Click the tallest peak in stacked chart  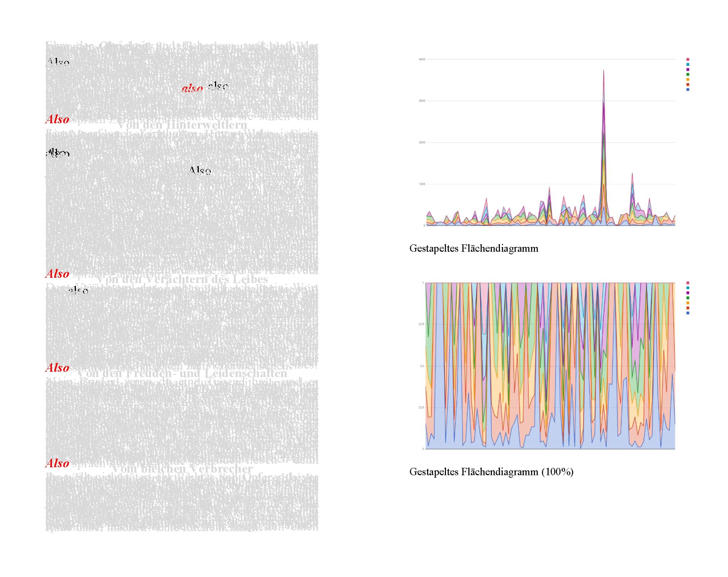[603, 71]
